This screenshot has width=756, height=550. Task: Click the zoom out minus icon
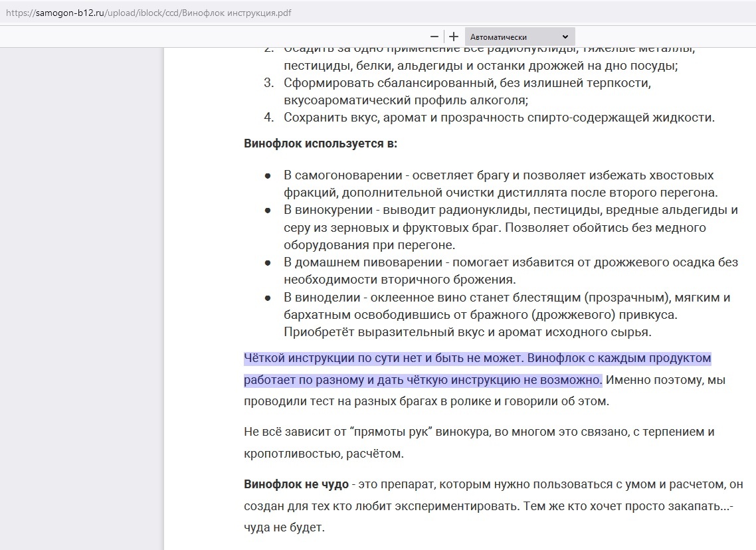434,37
